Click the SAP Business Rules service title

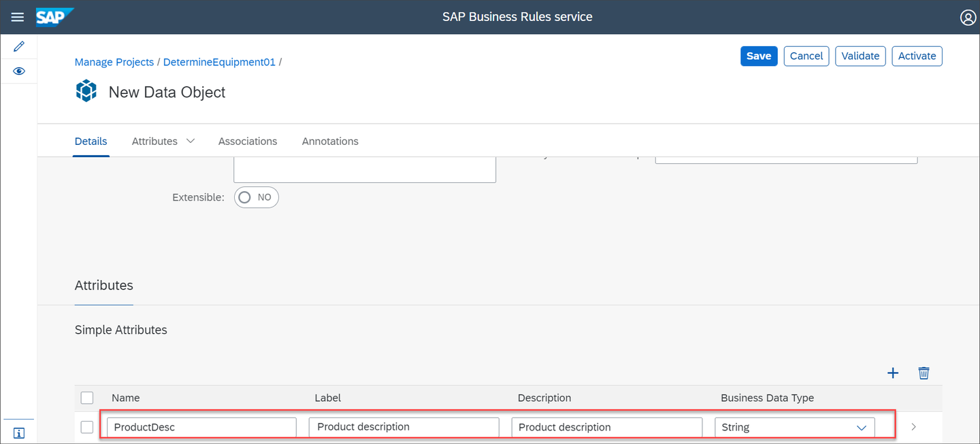pos(517,17)
